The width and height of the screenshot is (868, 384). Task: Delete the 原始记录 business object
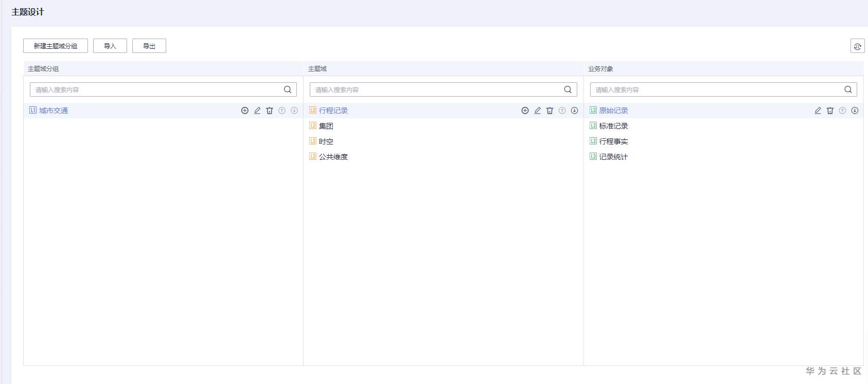coord(830,111)
